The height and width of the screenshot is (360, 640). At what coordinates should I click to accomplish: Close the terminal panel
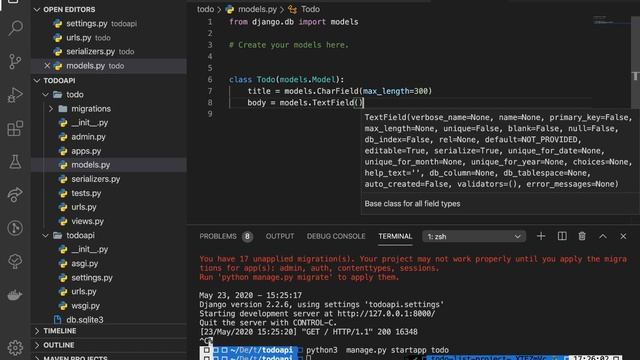pos(623,236)
